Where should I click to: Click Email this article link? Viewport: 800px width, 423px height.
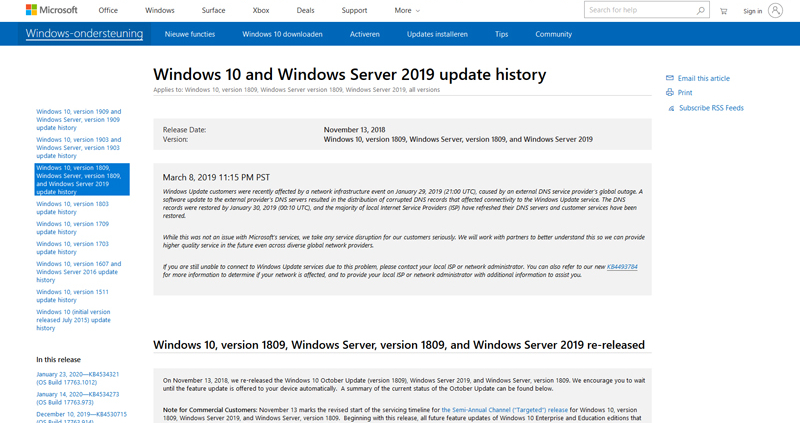pyautogui.click(x=704, y=78)
